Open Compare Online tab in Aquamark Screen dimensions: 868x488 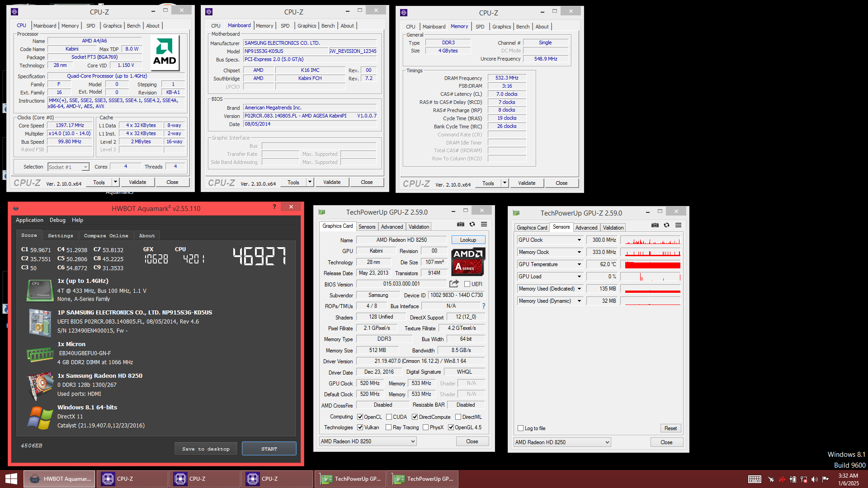point(106,235)
